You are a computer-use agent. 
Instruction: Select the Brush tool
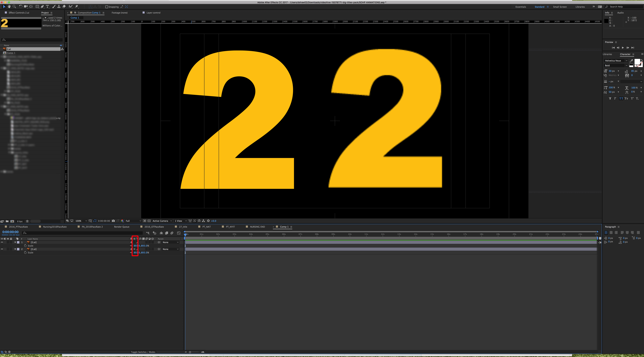tap(54, 6)
